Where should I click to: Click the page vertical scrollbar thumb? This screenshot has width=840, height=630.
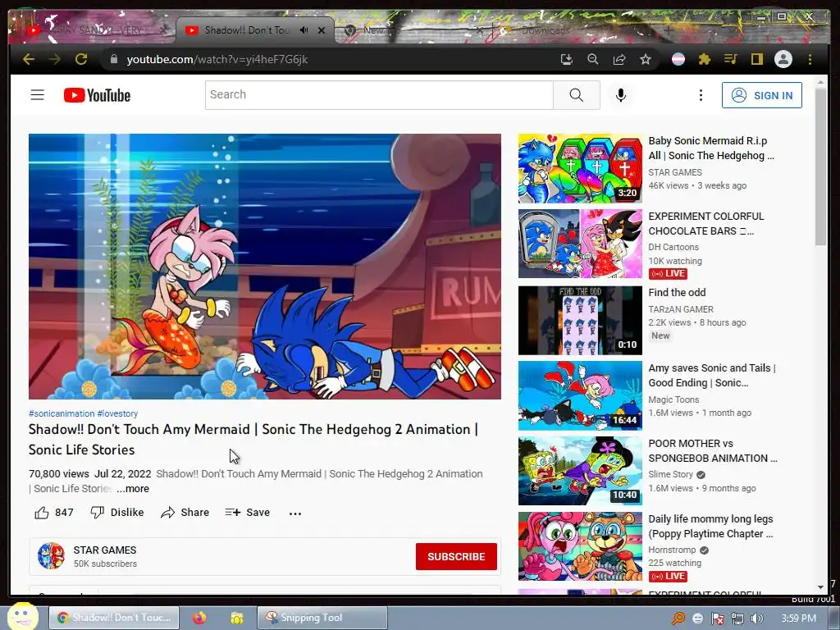coord(820,166)
